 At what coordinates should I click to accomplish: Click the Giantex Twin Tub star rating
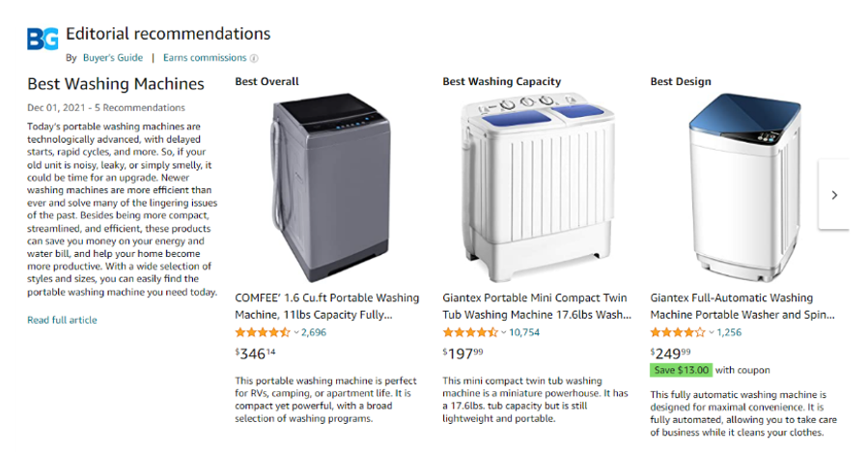[470, 332]
